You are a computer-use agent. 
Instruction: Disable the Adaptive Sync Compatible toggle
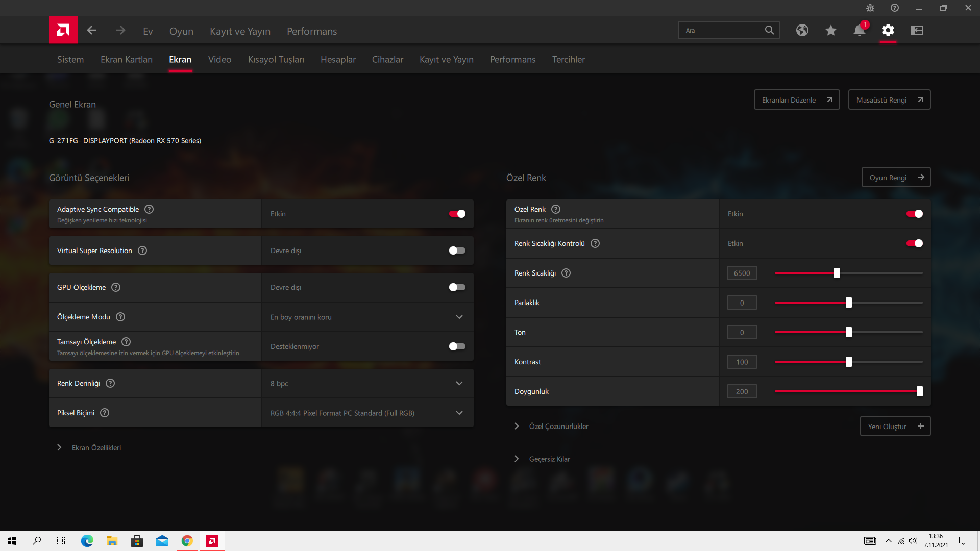click(x=457, y=214)
